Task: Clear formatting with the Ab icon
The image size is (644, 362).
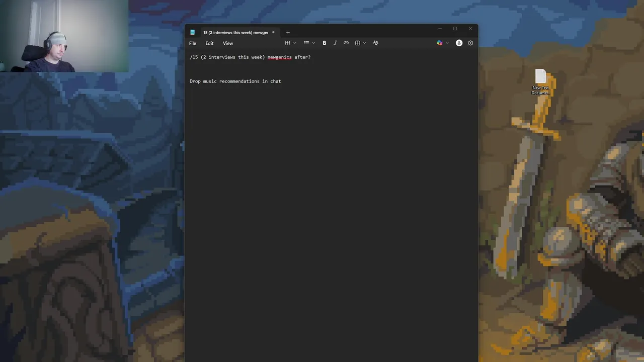Action: [375, 43]
